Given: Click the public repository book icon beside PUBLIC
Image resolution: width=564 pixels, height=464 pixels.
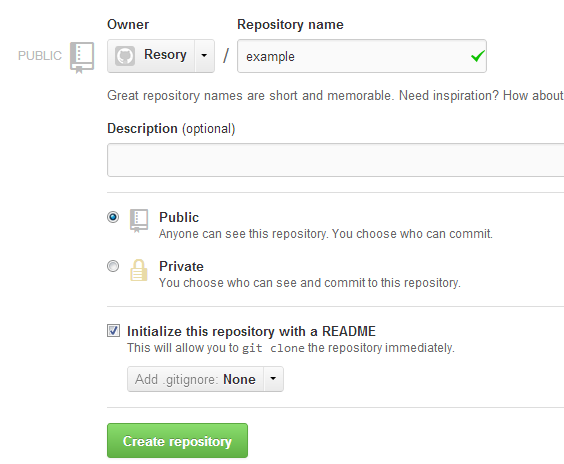Looking at the screenshot, I should (x=82, y=58).
